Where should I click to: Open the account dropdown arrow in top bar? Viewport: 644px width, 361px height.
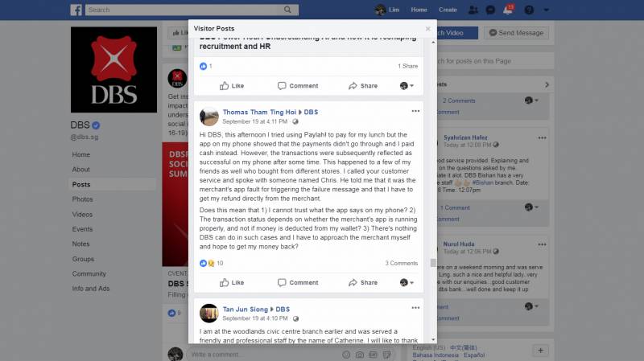[x=547, y=10]
